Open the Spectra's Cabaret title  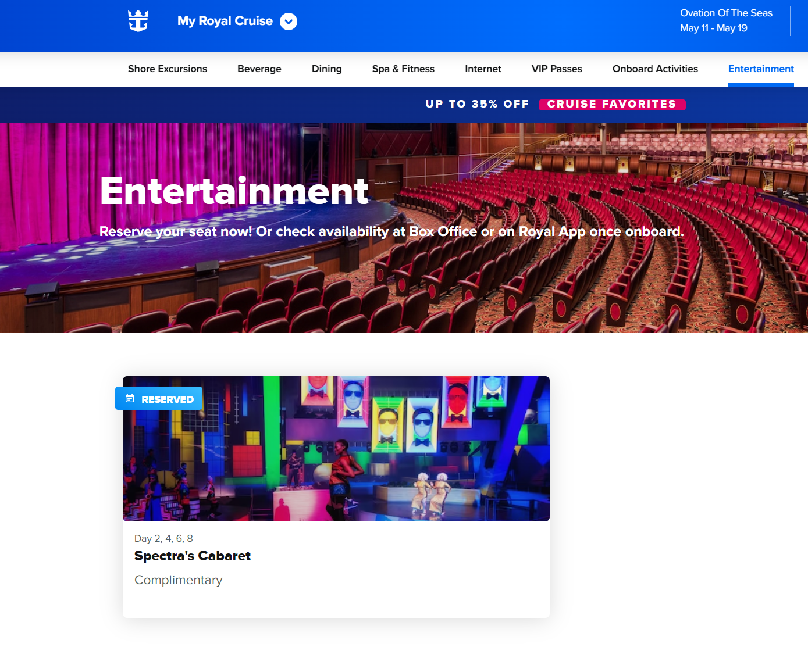coord(193,556)
